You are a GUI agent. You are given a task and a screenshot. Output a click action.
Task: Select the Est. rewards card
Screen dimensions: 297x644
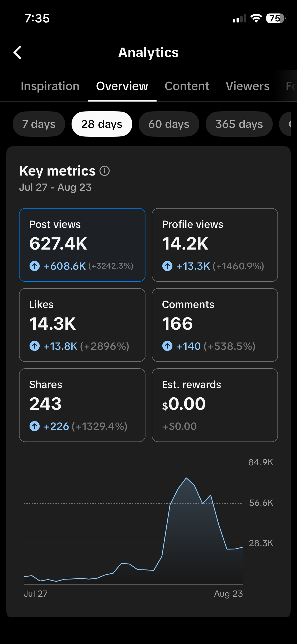click(215, 405)
